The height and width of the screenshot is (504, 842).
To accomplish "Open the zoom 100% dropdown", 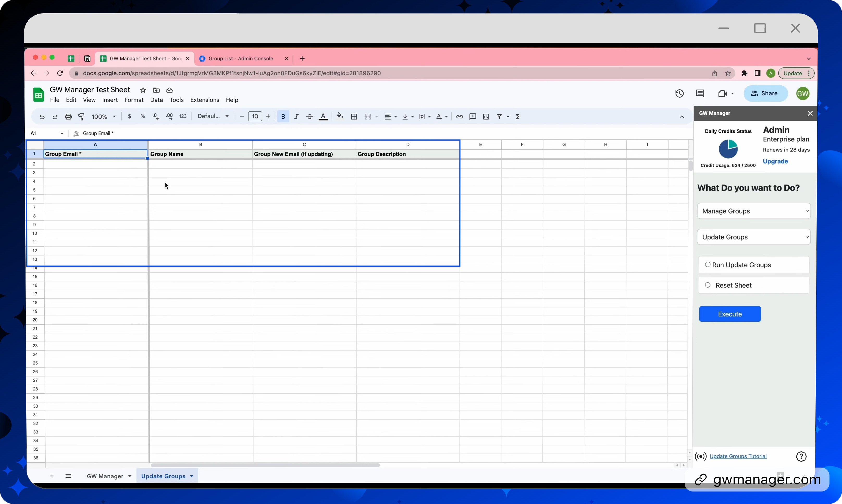I will pos(104,116).
